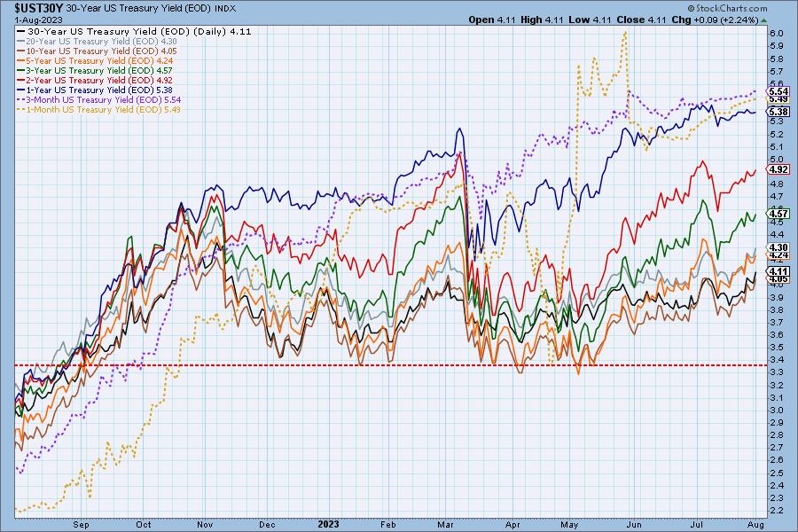
Task: Click the bold 2023 year label on the time axis
Action: 328,524
